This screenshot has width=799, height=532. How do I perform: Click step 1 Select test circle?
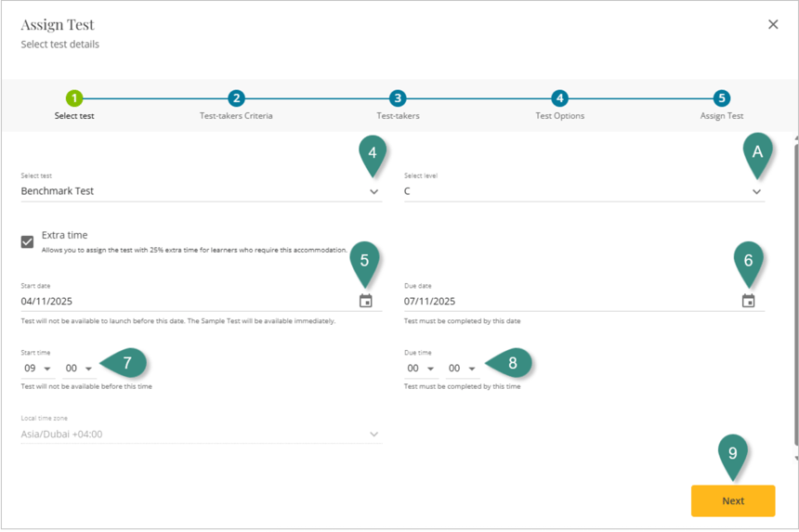74,98
